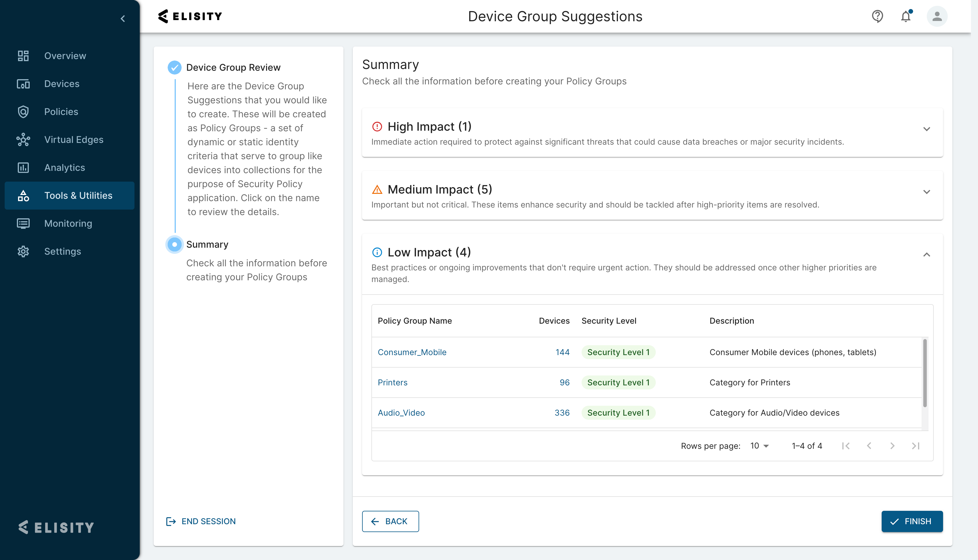Collapse the Low Impact section
The width and height of the screenshot is (978, 560).
tap(926, 255)
